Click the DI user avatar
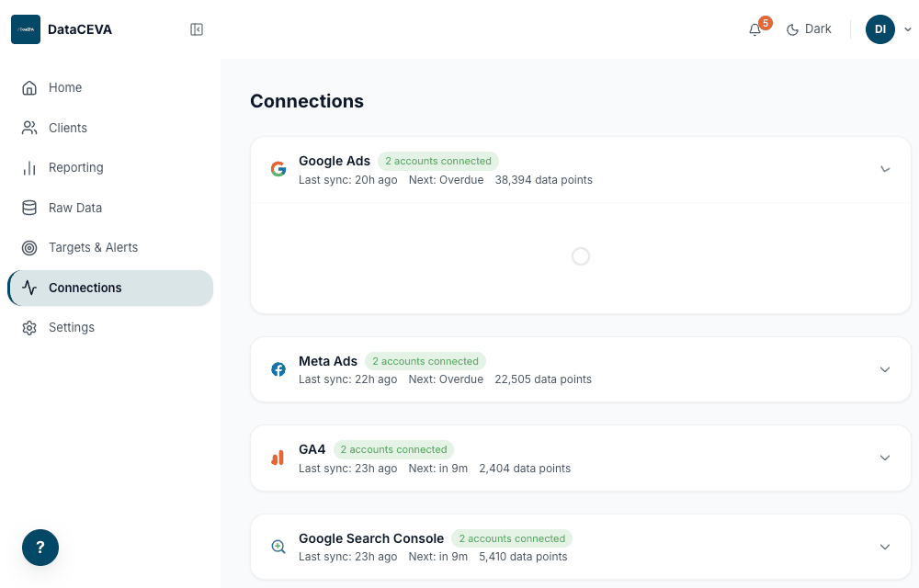Screen dimensions: 919x588 (879, 29)
